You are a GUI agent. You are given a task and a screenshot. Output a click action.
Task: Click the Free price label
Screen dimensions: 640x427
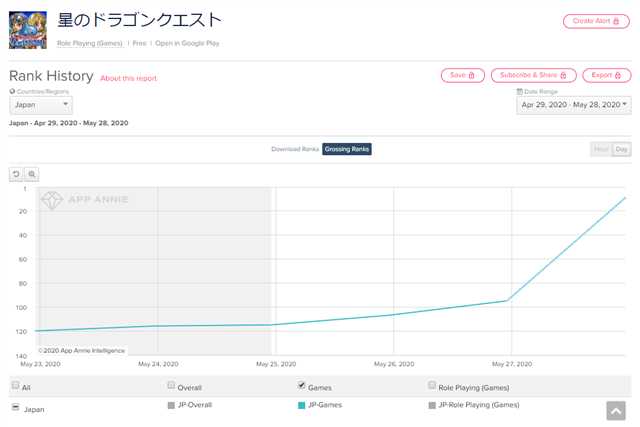point(139,43)
